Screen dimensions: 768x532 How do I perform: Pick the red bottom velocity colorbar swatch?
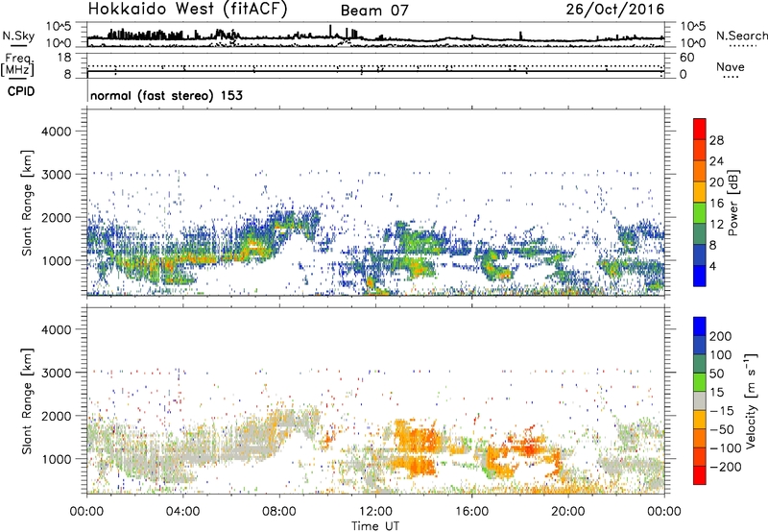coord(700,475)
